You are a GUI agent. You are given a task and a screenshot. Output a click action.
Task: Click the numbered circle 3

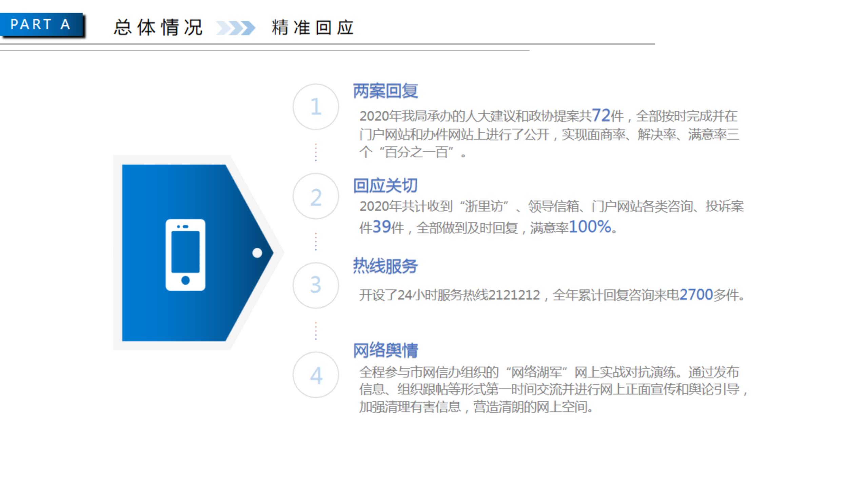coord(316,285)
